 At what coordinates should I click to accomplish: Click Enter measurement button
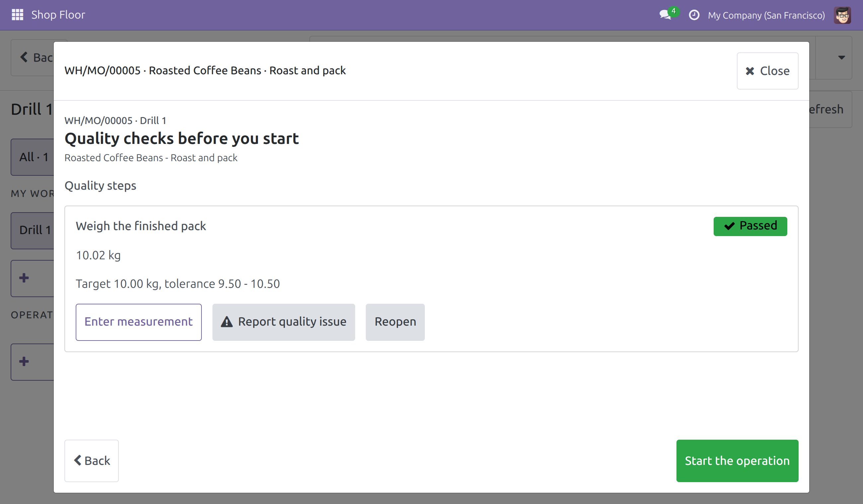pos(139,322)
